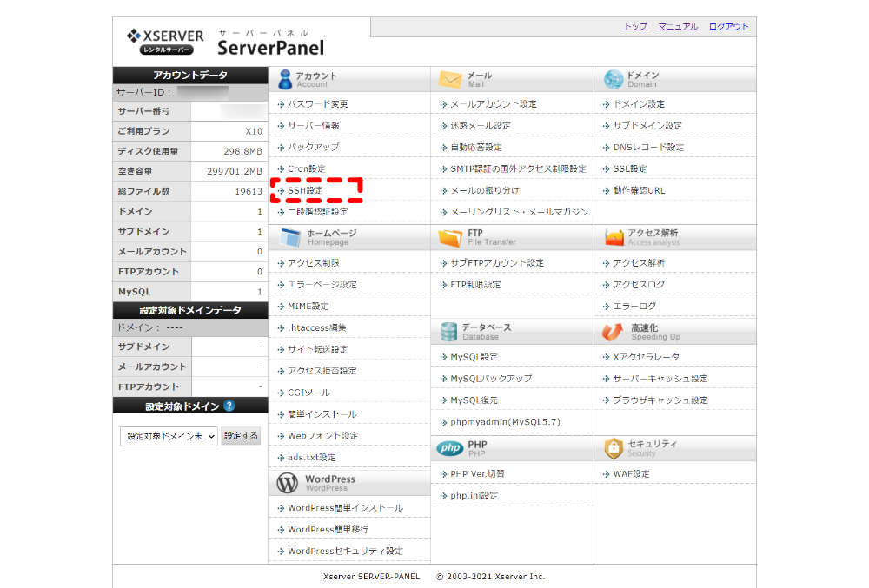Click the PHP logo icon

coord(450,448)
